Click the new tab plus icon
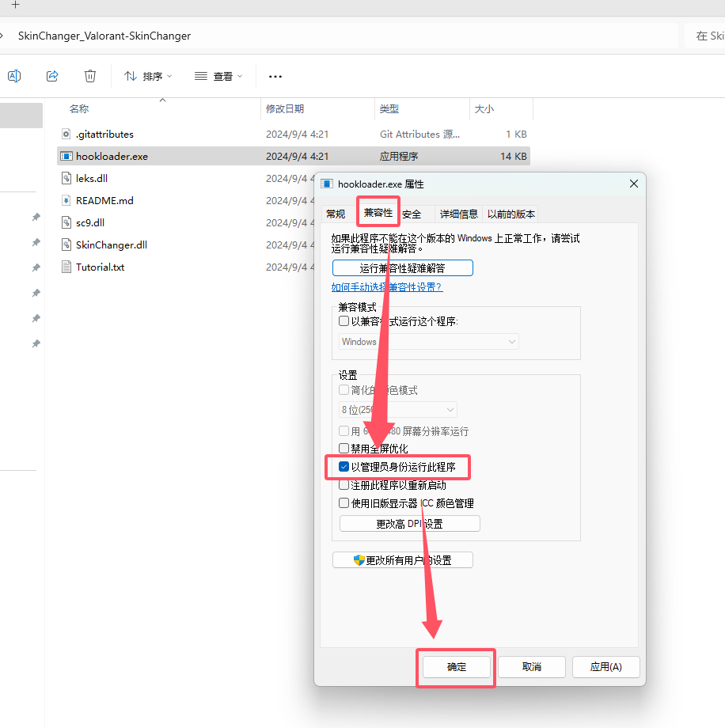 pos(15,5)
